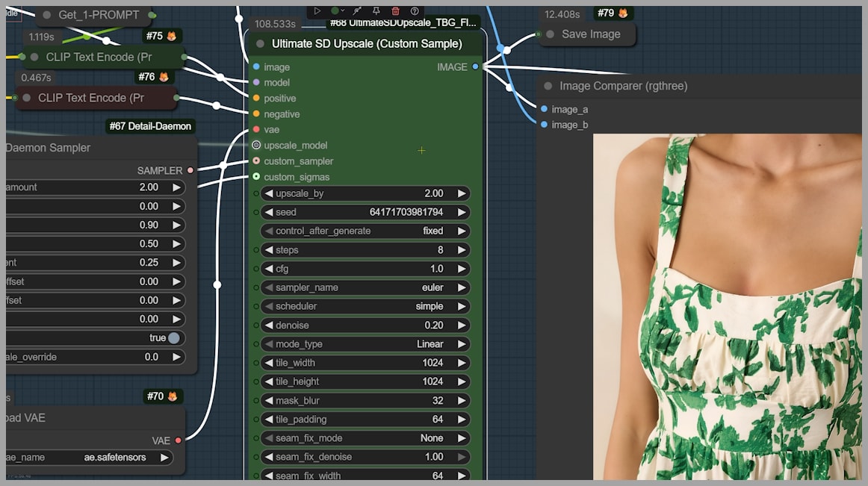The image size is (868, 486).
Task: Collapse the Ultimate SD Upscale node via its dot
Action: [260, 44]
